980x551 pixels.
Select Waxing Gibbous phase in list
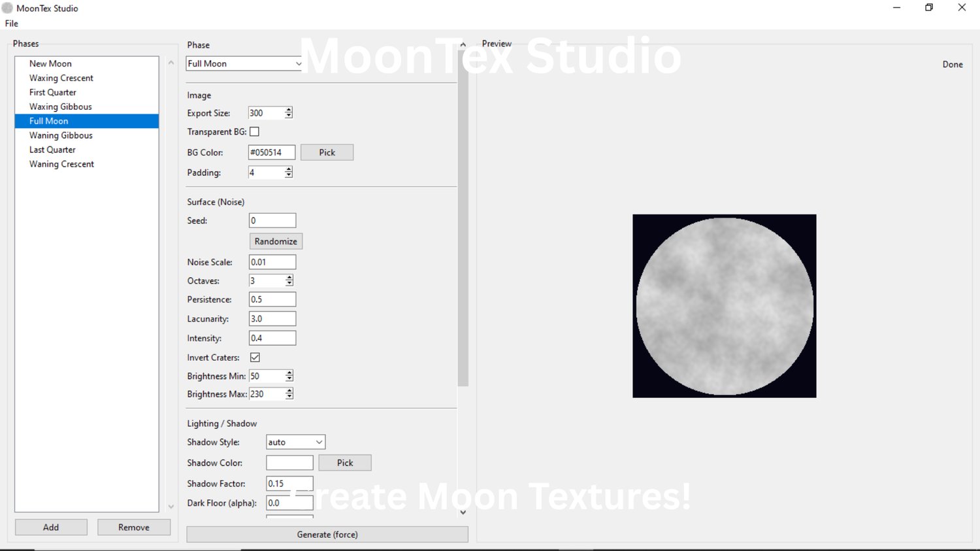pyautogui.click(x=87, y=107)
